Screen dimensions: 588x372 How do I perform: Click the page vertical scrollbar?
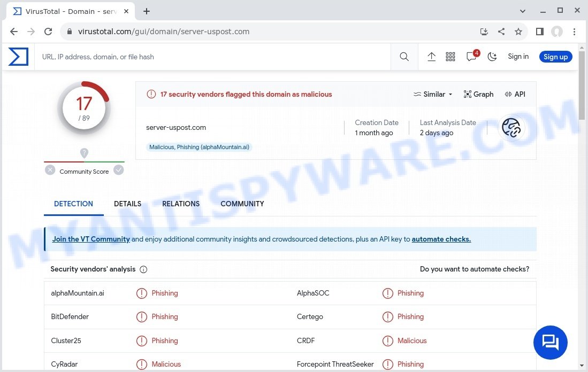click(582, 86)
